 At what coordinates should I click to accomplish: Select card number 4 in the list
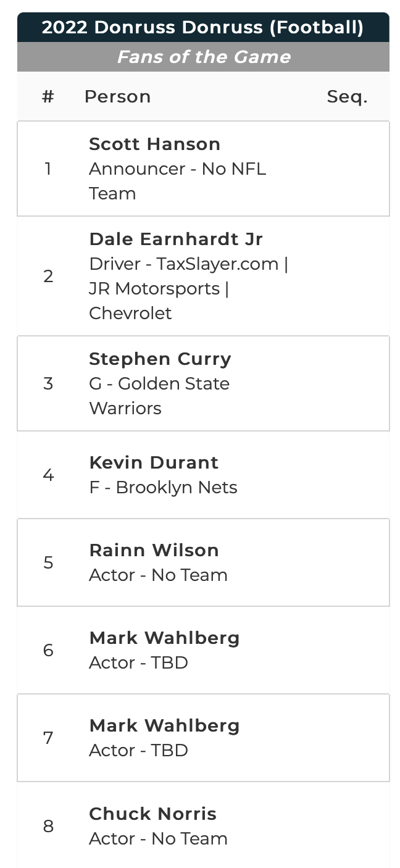point(48,475)
